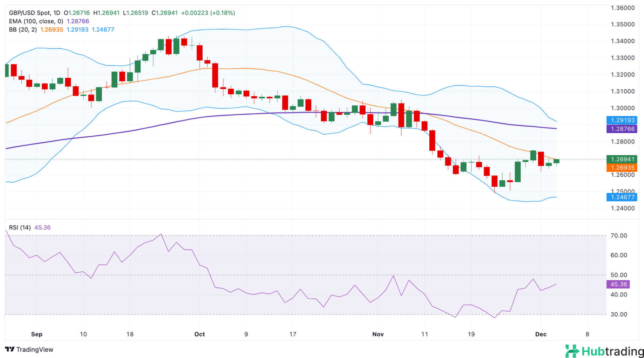Click the orange 1.26935 BB basis tag
Viewport: 644px width, 358px height.
[x=622, y=168]
